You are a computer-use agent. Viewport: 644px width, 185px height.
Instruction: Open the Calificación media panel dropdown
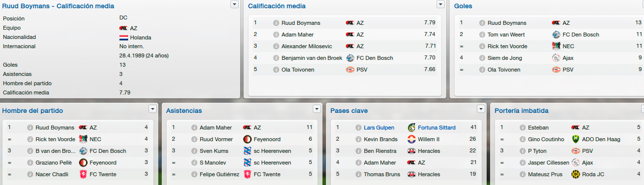point(441,4)
